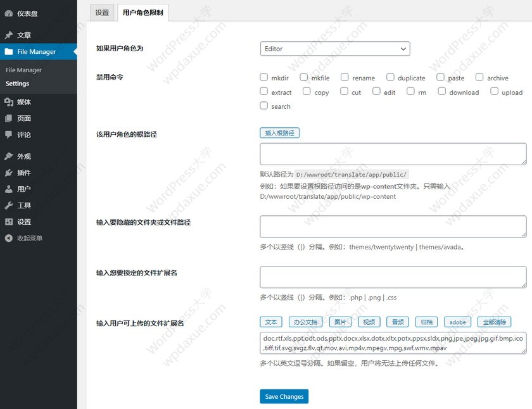Viewport: 532px width, 409px height.
Task: Open the Editor user role dropdown
Action: 335,49
